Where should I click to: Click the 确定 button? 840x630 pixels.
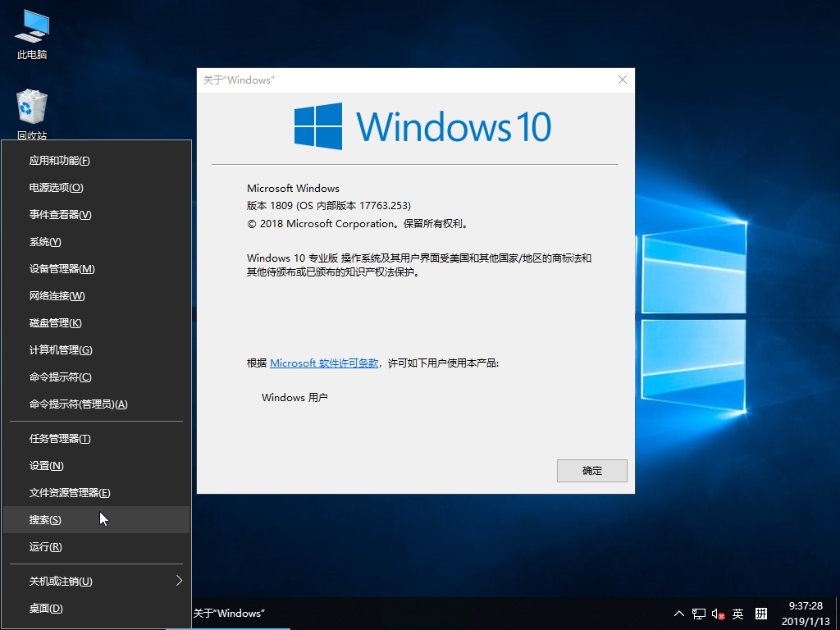(x=591, y=471)
